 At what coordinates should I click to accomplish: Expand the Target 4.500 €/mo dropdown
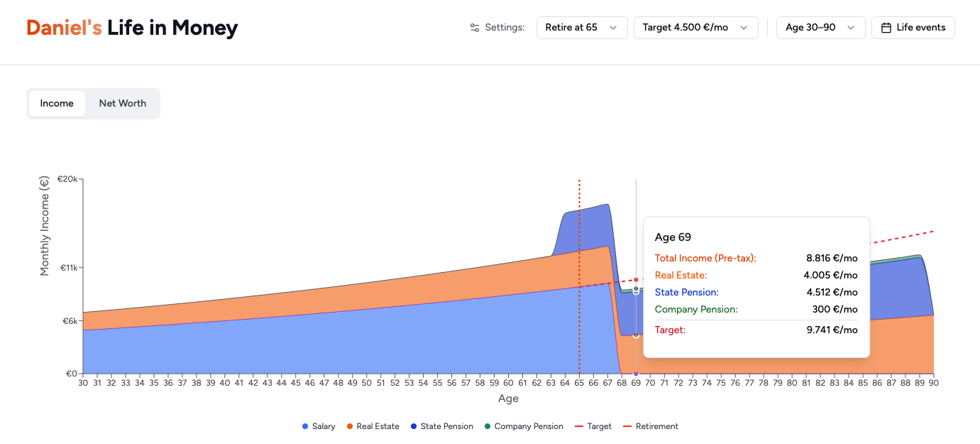tap(695, 27)
